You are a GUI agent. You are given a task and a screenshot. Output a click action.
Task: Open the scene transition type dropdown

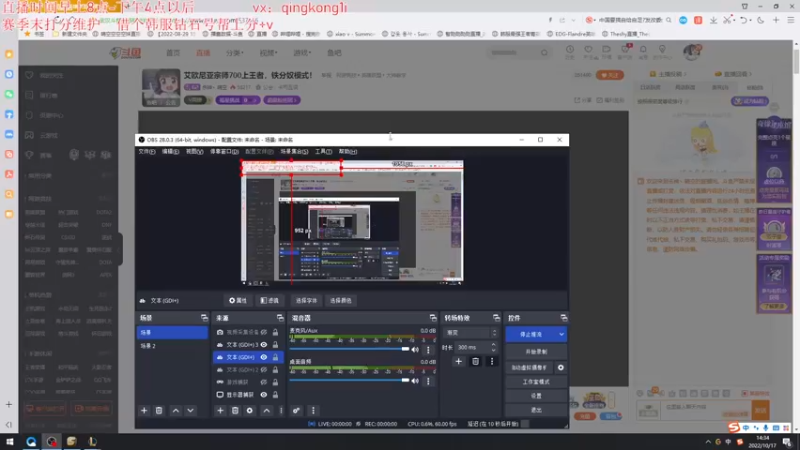coord(470,333)
